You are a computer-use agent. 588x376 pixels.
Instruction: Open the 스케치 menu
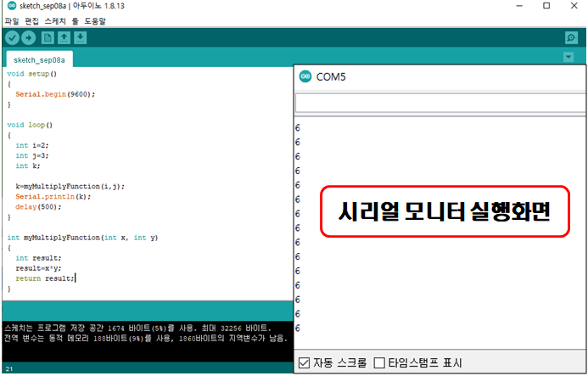point(55,21)
